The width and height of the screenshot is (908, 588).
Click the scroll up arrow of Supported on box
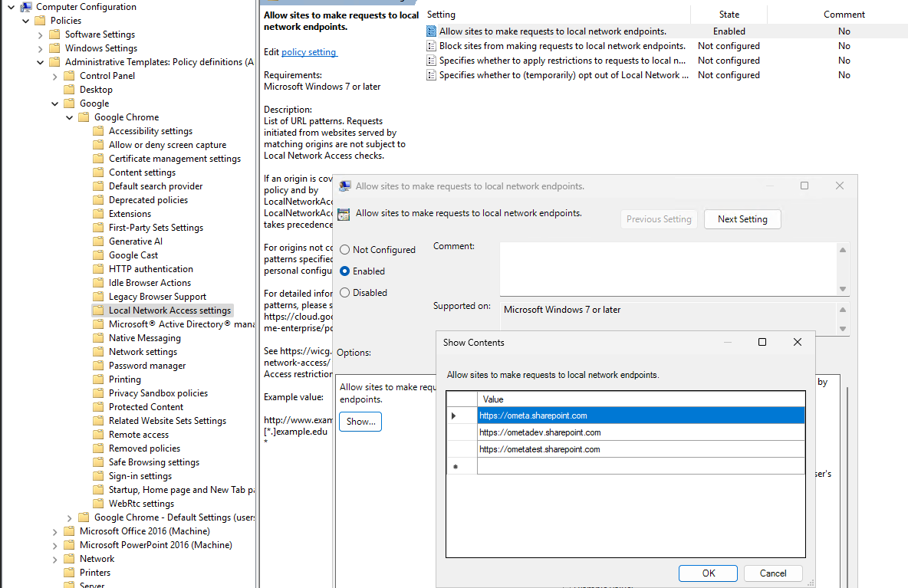tap(843, 310)
